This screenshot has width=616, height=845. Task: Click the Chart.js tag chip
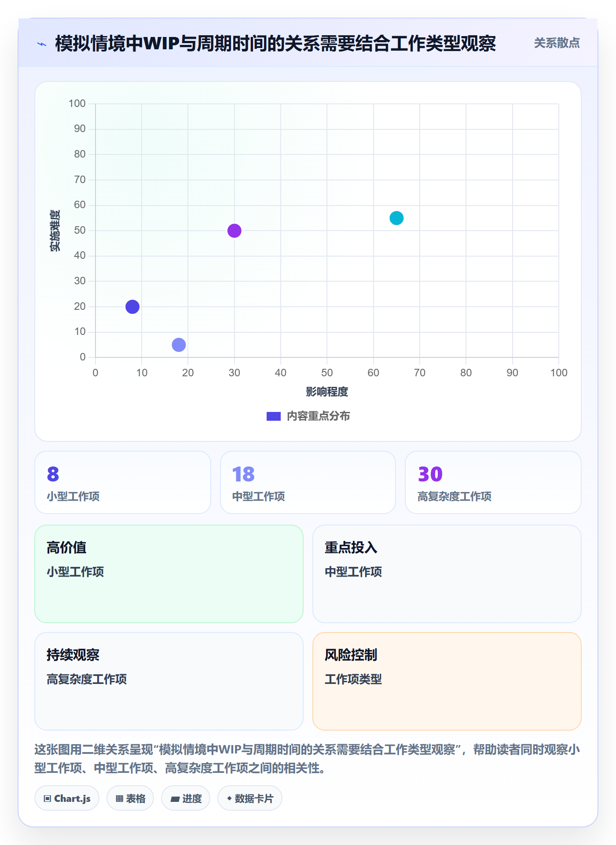pos(67,798)
